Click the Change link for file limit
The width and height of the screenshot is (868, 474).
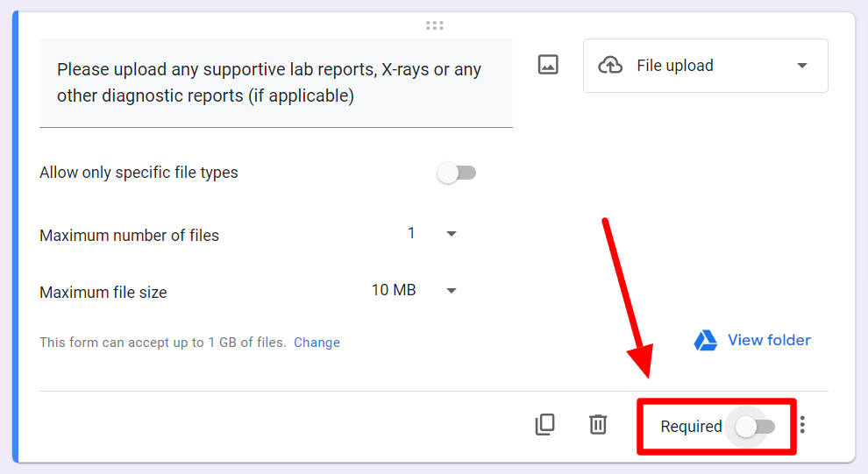pyautogui.click(x=317, y=343)
